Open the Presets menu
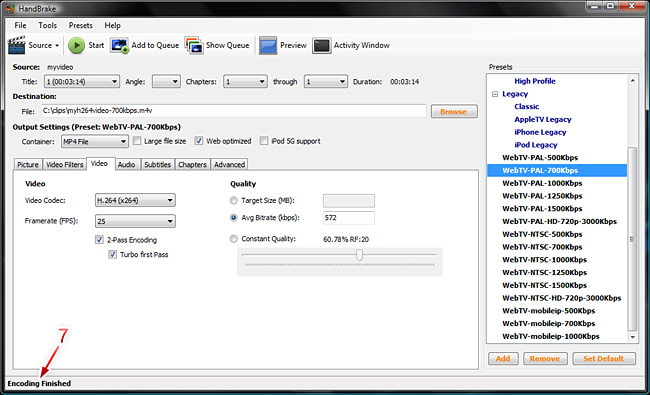650x395 pixels. 80,25
